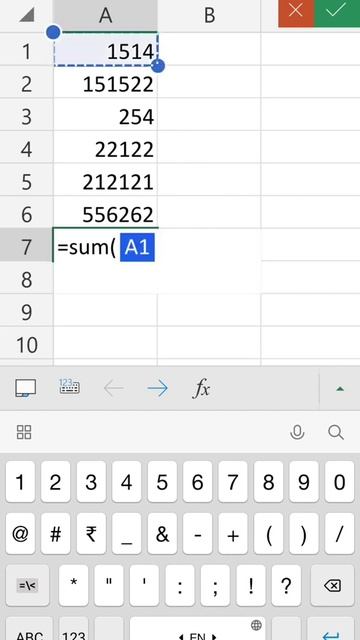Tap the plus key
The width and height of the screenshot is (360, 640).
(x=233, y=534)
